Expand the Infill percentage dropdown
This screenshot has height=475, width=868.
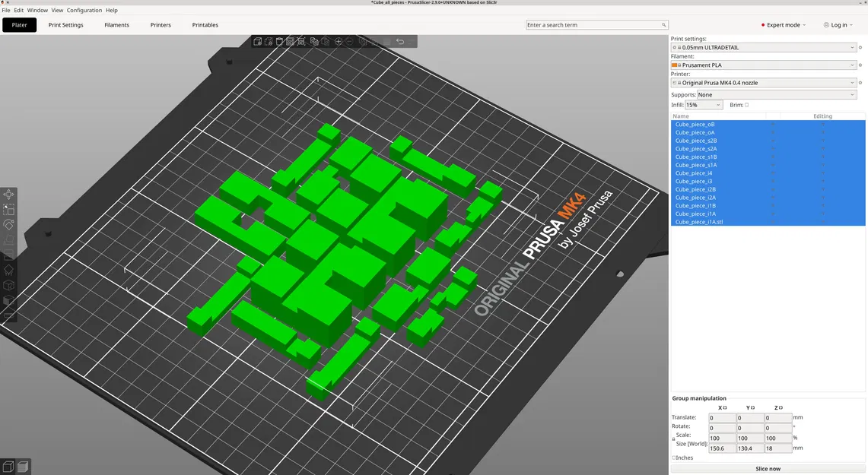717,104
